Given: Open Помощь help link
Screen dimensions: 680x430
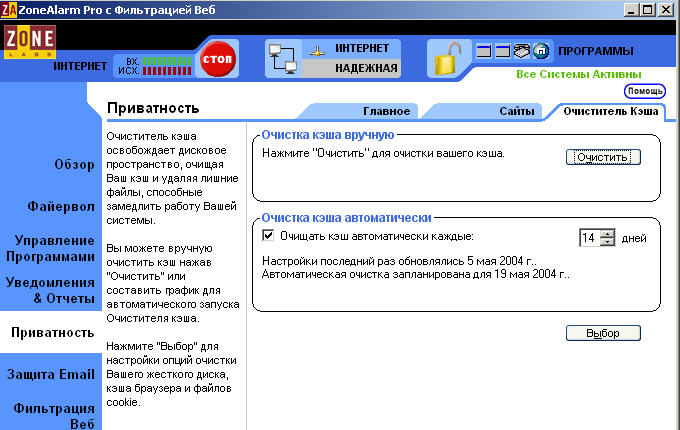Looking at the screenshot, I should point(645,91).
